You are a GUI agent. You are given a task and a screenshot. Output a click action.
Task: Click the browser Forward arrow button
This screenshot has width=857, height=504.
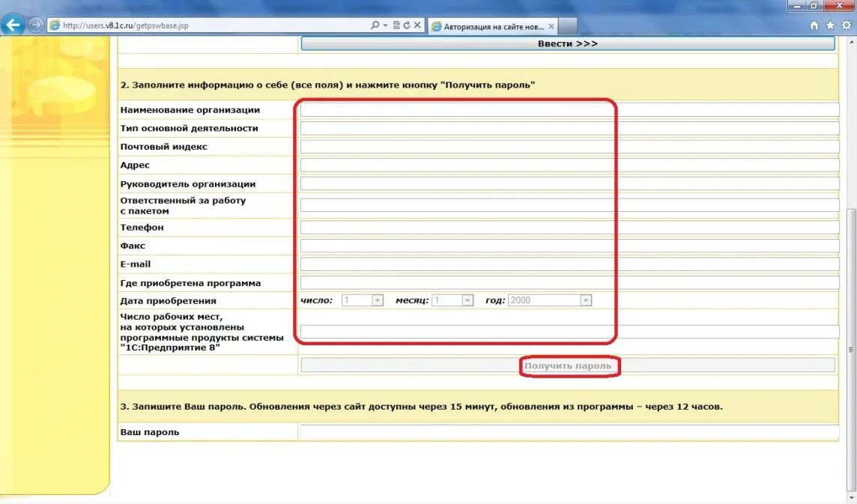[35, 25]
